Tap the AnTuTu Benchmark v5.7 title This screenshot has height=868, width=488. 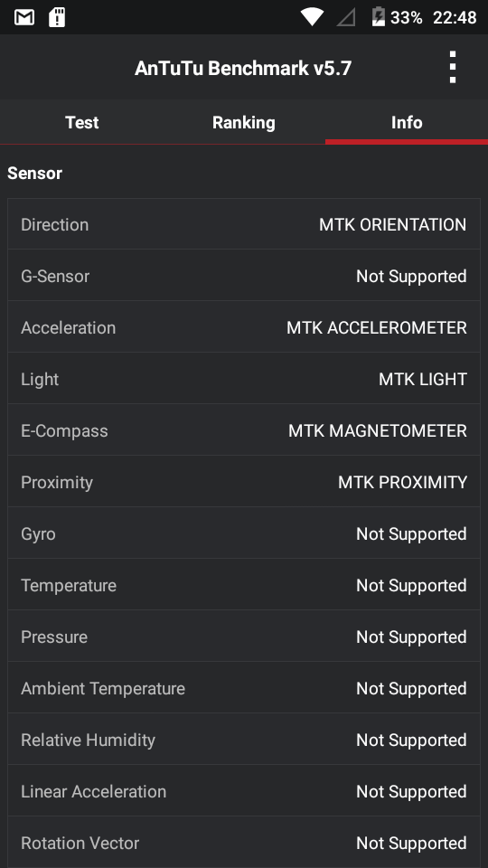243,68
